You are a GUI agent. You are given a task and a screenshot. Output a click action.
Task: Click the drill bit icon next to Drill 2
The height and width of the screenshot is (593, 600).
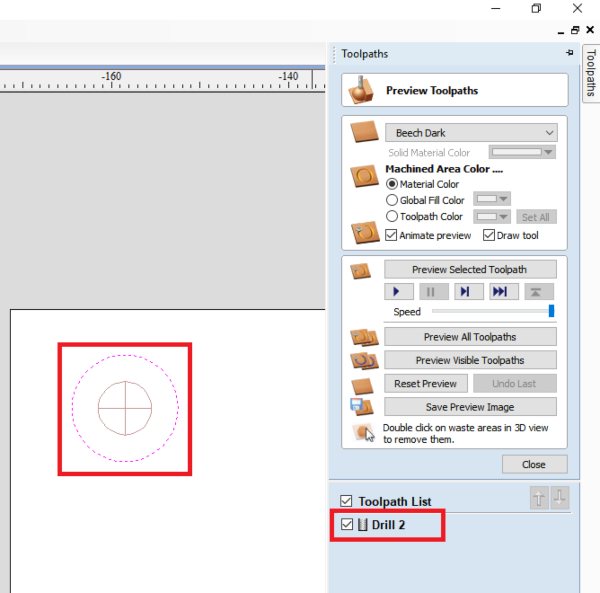point(362,524)
